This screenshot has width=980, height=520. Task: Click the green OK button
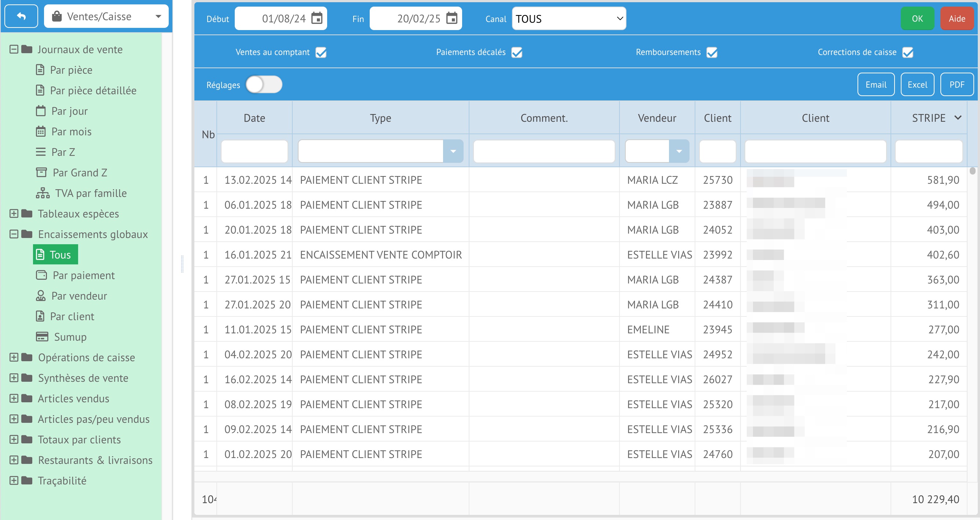917,19
